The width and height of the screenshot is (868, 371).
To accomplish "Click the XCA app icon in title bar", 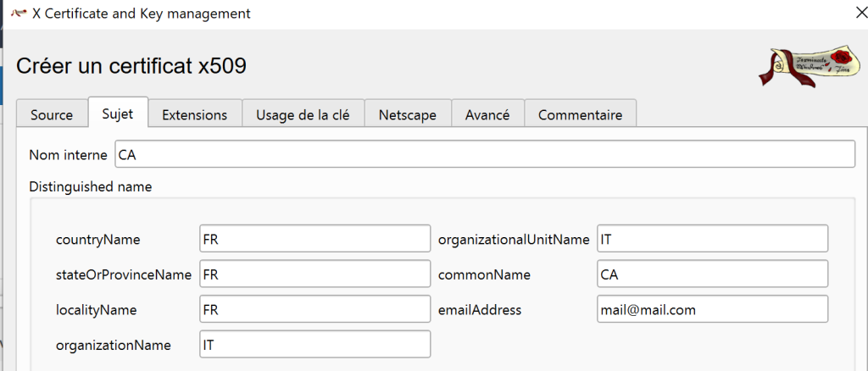I will coord(18,14).
